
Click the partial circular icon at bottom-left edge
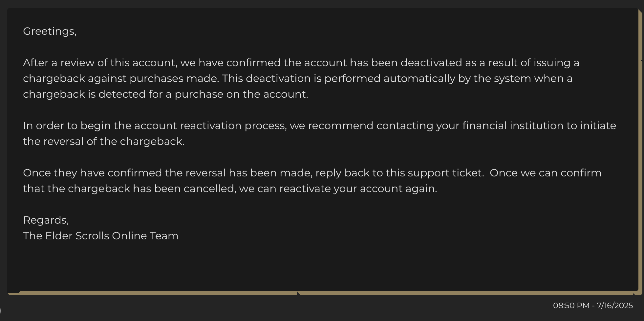coord(0,311)
